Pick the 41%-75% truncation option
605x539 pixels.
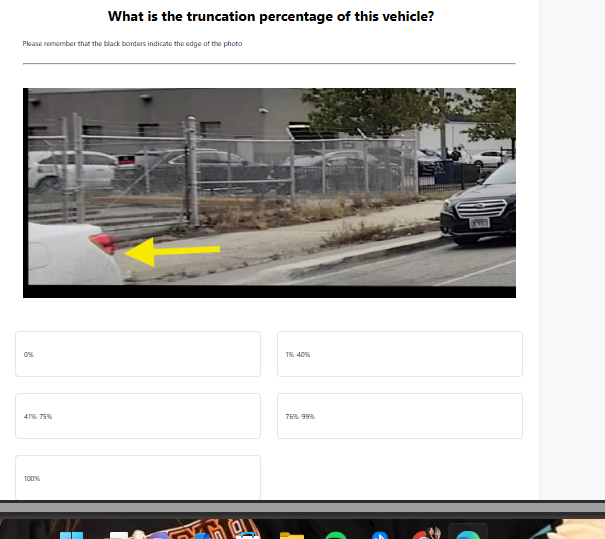(x=138, y=416)
